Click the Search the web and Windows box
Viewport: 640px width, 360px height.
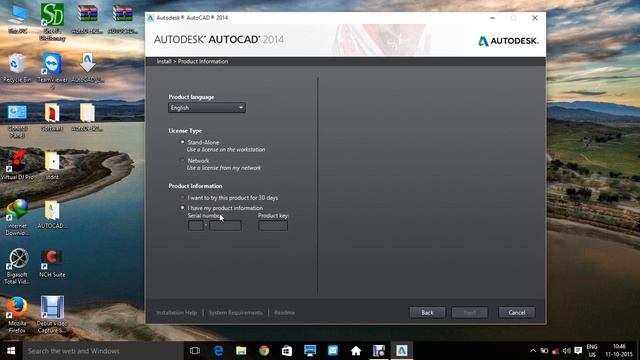103,351
